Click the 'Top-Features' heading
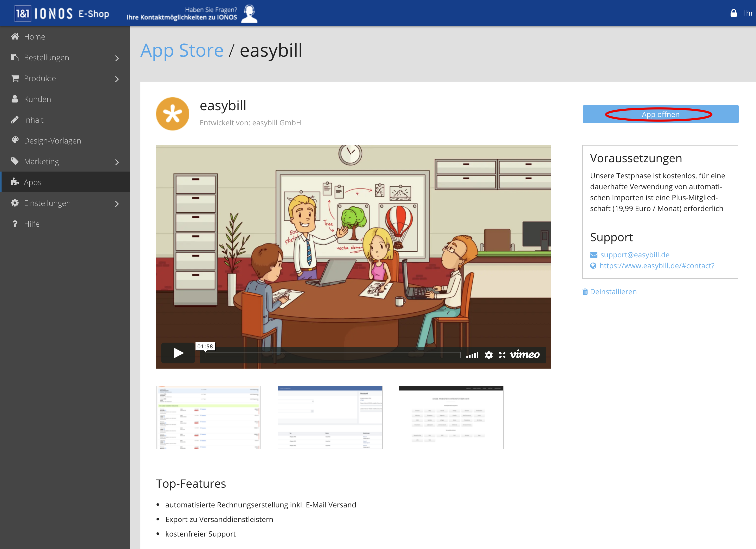This screenshot has width=756, height=549. [x=191, y=483]
